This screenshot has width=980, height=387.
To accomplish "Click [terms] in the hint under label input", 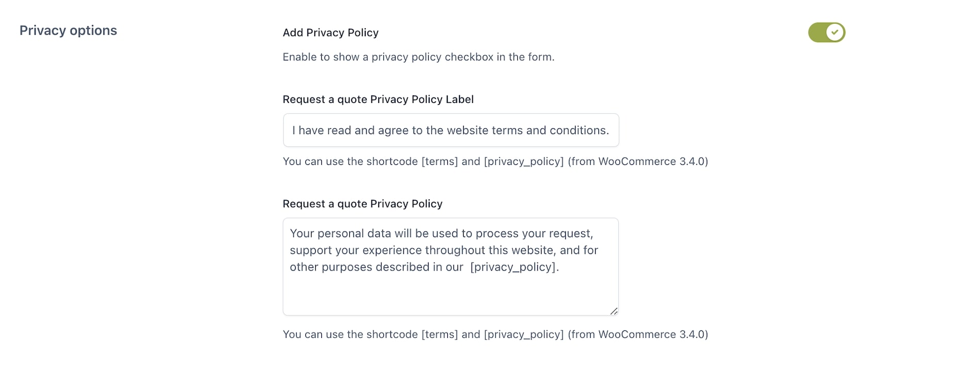I will 439,161.
